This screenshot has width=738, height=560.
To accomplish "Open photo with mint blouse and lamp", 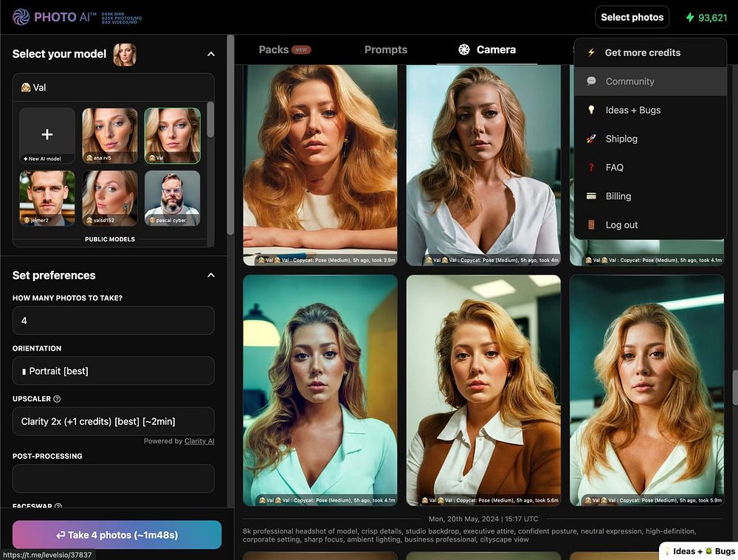I will pyautogui.click(x=320, y=390).
